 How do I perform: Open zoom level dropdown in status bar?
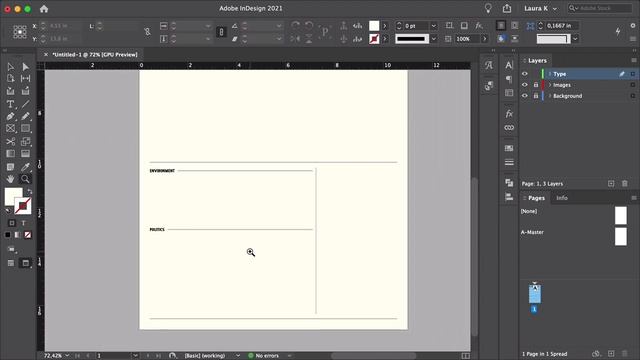coord(67,356)
